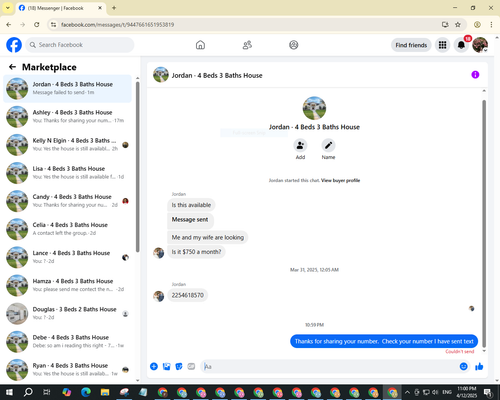The height and width of the screenshot is (400, 500).
Task: Edit the chat name with pencil icon
Action: click(x=328, y=145)
